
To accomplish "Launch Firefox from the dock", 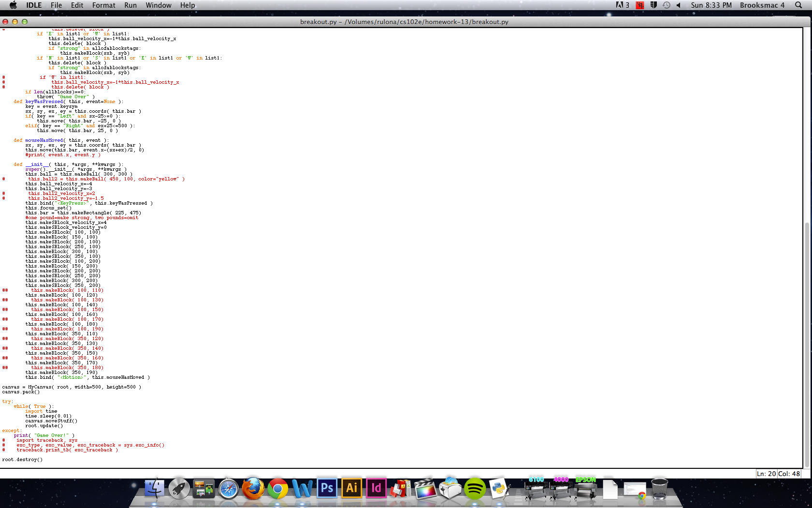I will tap(253, 489).
